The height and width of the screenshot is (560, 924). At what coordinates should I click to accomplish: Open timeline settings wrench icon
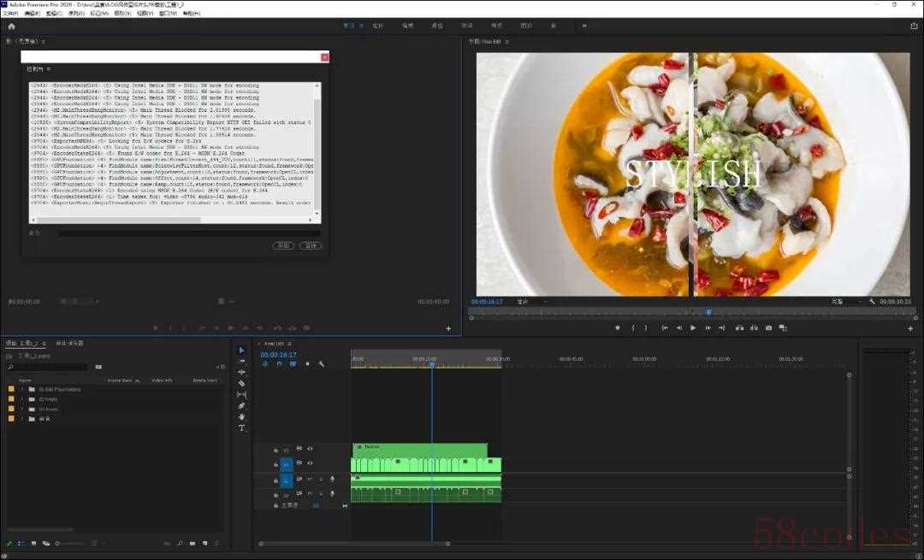321,364
